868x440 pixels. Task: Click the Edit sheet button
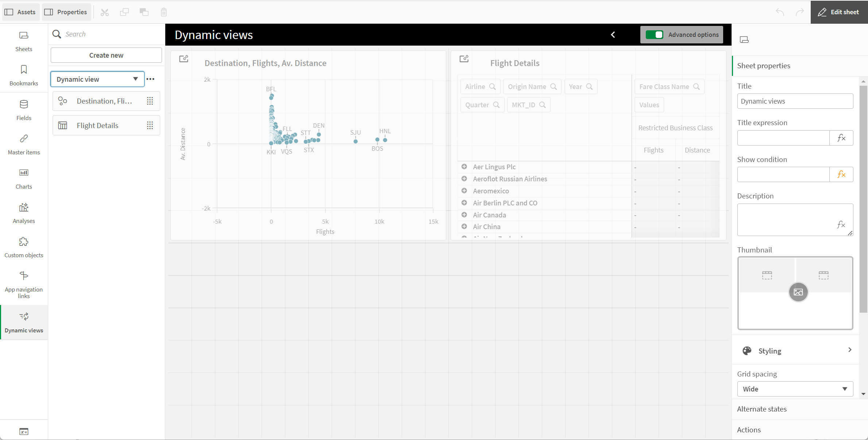839,12
